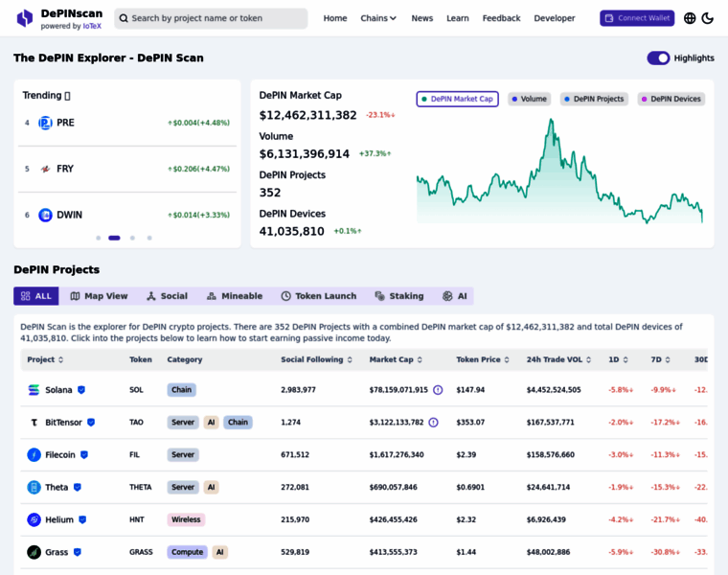
Task: Select the ALL projects tab
Action: pos(36,296)
